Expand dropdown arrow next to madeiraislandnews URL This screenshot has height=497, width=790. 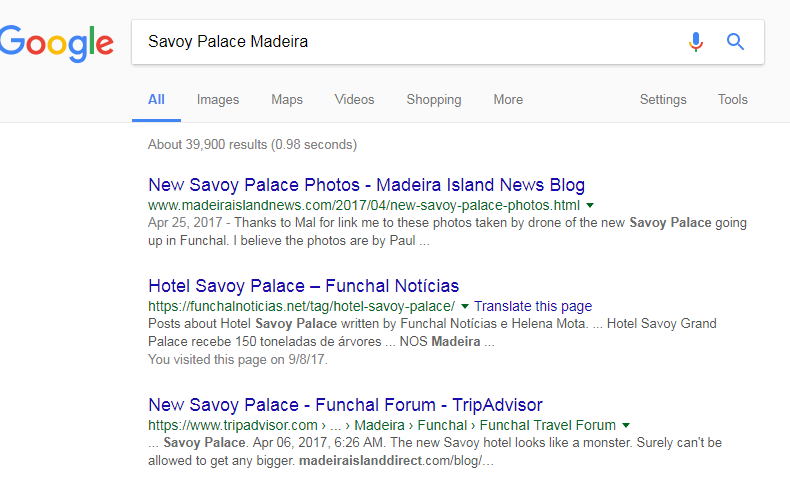[590, 205]
